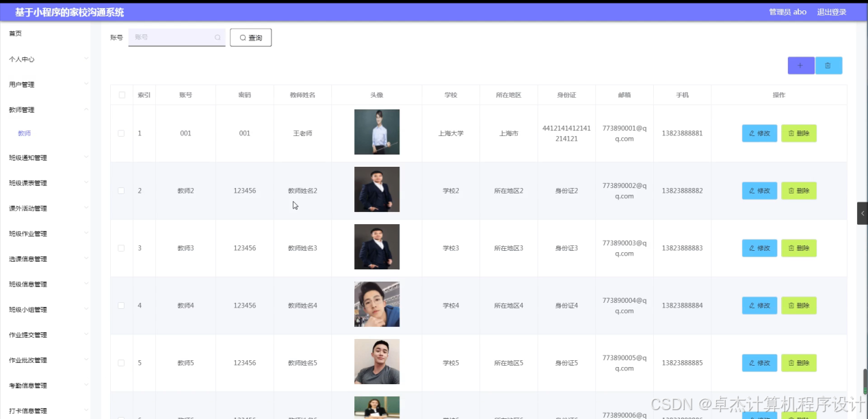Select the 教师 submenu item
868x419 pixels.
point(24,133)
